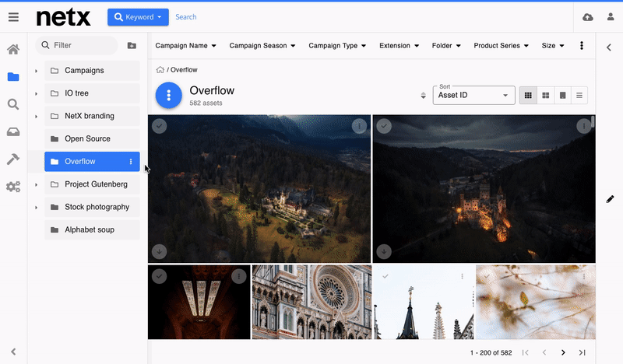
Task: Select the Project Gutenberg folder
Action: tap(92, 184)
